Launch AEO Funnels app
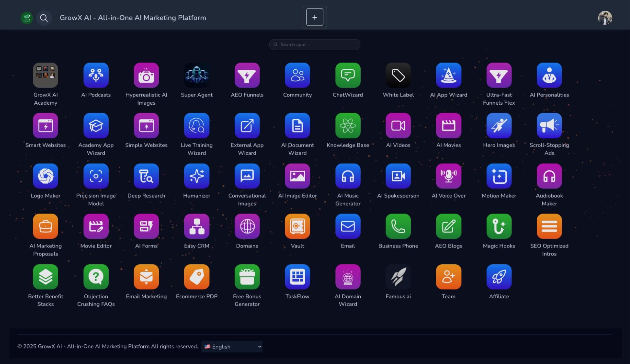Image resolution: width=630 pixels, height=364 pixels. pyautogui.click(x=247, y=75)
